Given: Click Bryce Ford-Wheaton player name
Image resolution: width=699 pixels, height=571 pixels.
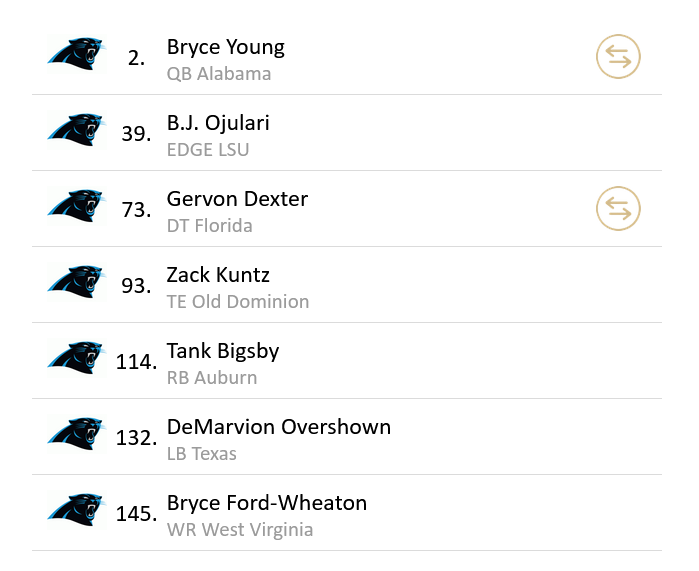Looking at the screenshot, I should pyautogui.click(x=267, y=503).
